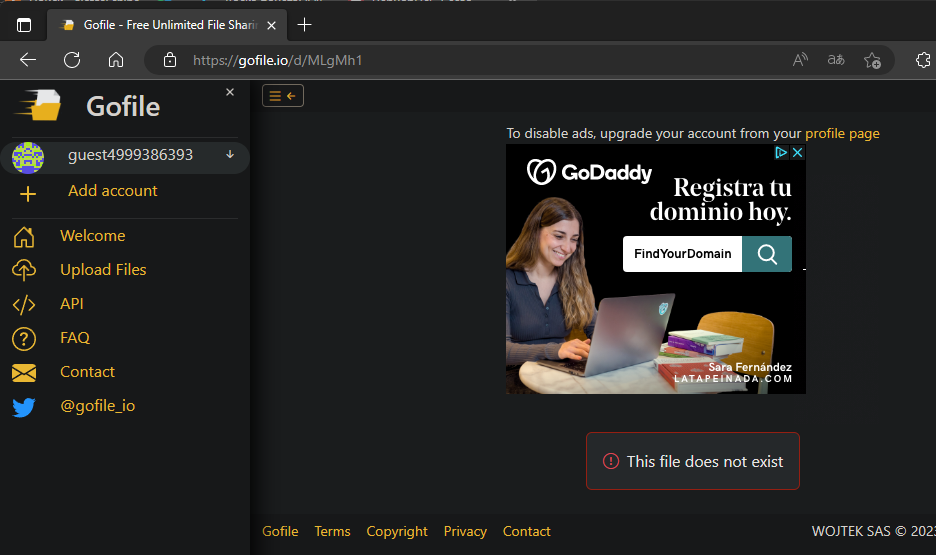Screen dimensions: 936x555
Task: View site security lock info
Action: 170,60
